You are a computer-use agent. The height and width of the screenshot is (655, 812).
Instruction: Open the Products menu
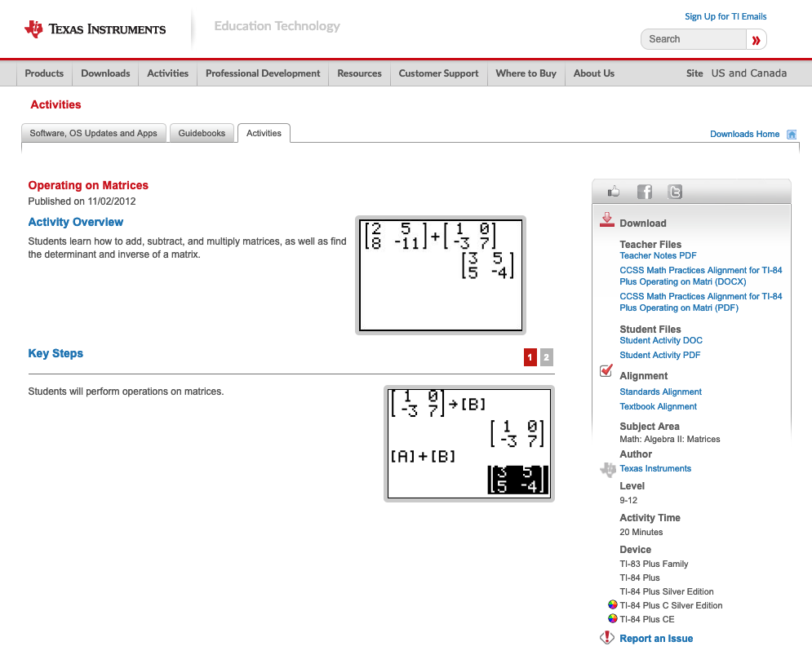(x=44, y=73)
